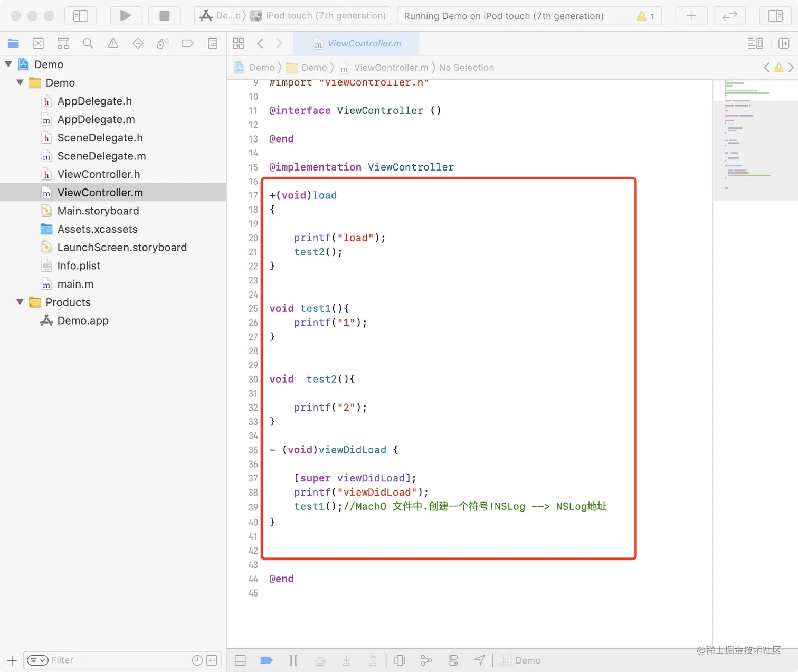Show the Breakpoint navigator icon
Viewport: 798px width, 672px height.
[187, 43]
